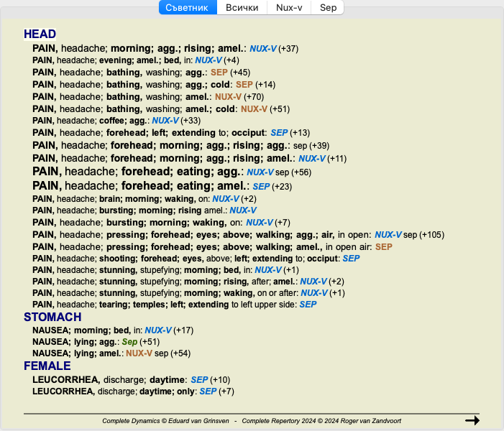Switch to the Sep tab
Image resolution: width=504 pixels, height=431 pixels.
[328, 8]
